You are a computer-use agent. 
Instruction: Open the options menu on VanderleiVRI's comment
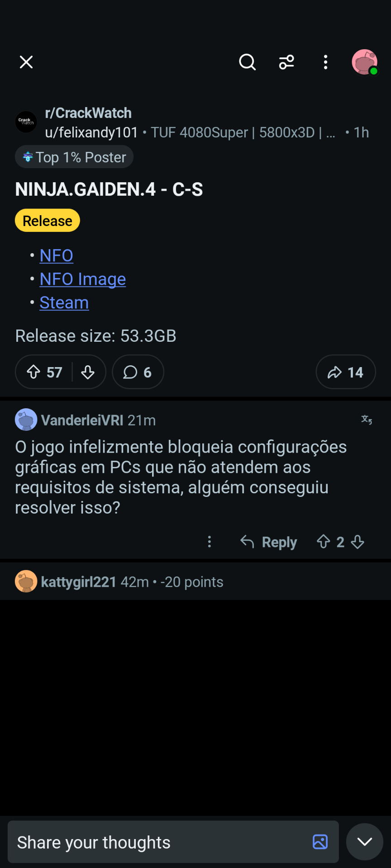click(209, 542)
